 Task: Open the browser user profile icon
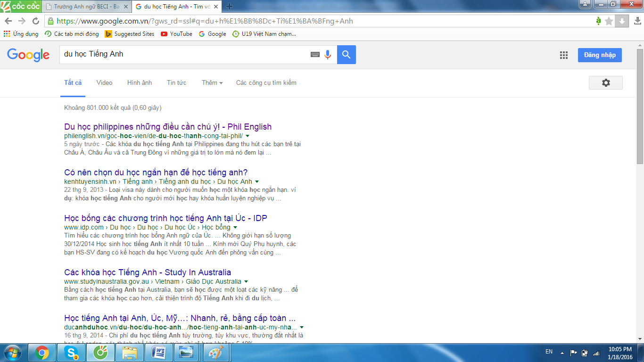pyautogui.click(x=585, y=4)
